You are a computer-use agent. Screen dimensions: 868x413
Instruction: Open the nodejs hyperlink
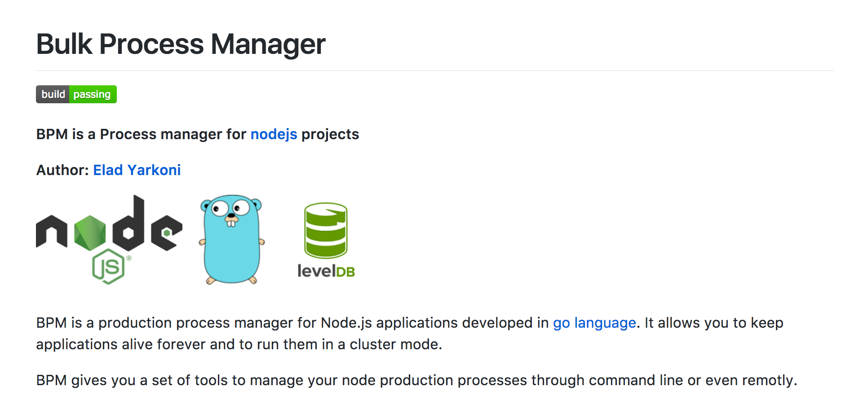tap(274, 134)
